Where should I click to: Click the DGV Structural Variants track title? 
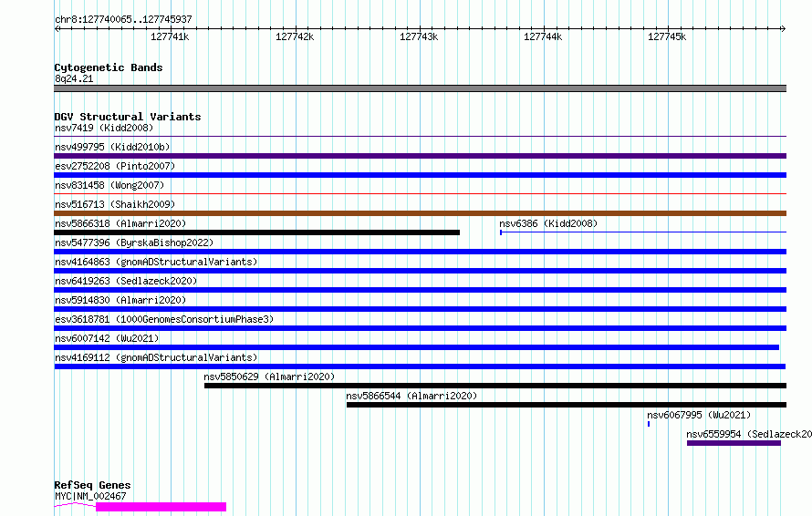(128, 117)
